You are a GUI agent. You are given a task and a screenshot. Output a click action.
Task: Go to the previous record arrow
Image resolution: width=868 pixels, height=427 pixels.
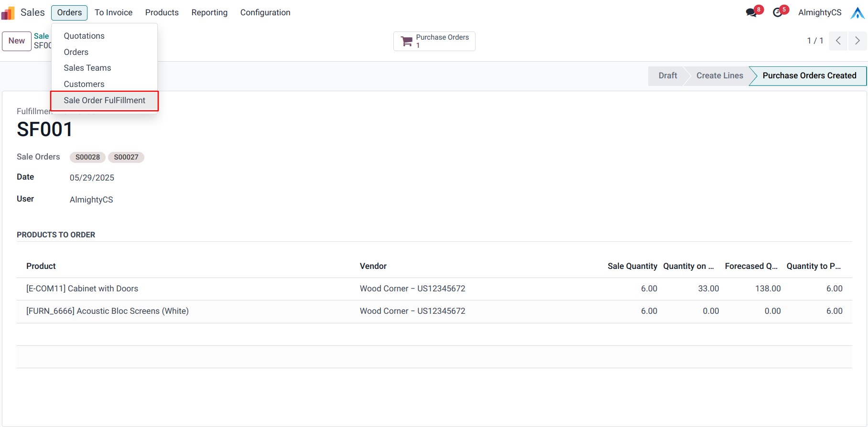pyautogui.click(x=838, y=41)
